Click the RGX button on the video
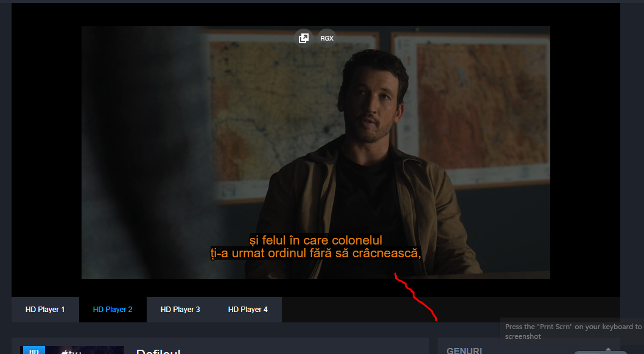Screen dimensions: 644x354 (327, 38)
